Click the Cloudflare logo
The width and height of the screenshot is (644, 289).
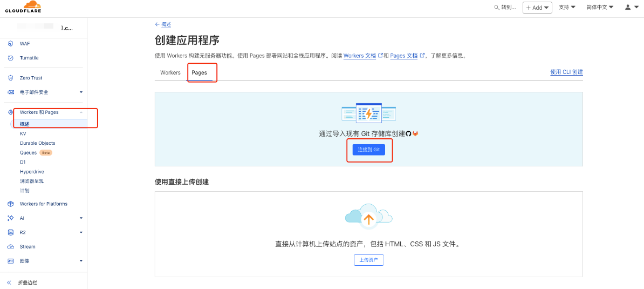[23, 7]
